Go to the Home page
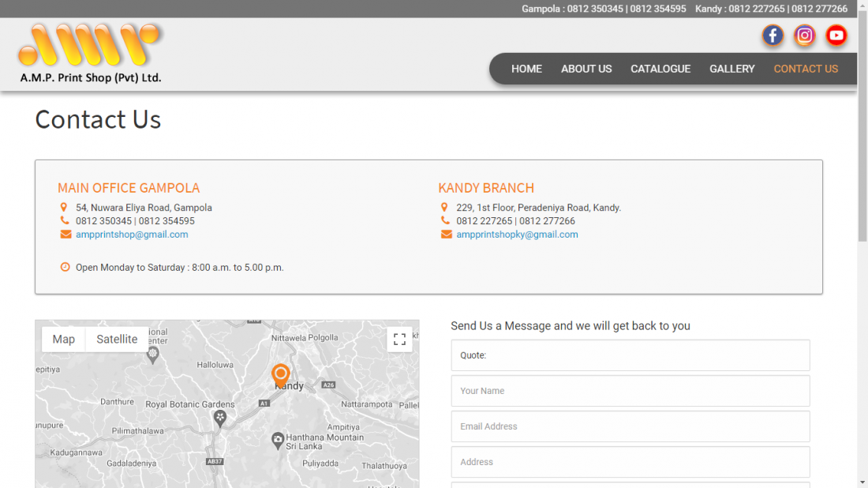Image resolution: width=868 pixels, height=488 pixels. click(x=526, y=69)
